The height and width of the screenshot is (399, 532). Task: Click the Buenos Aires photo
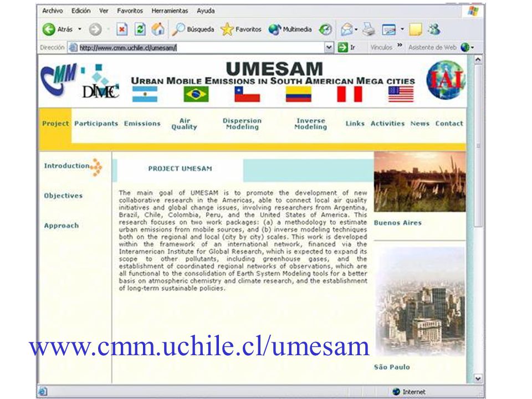[420, 182]
